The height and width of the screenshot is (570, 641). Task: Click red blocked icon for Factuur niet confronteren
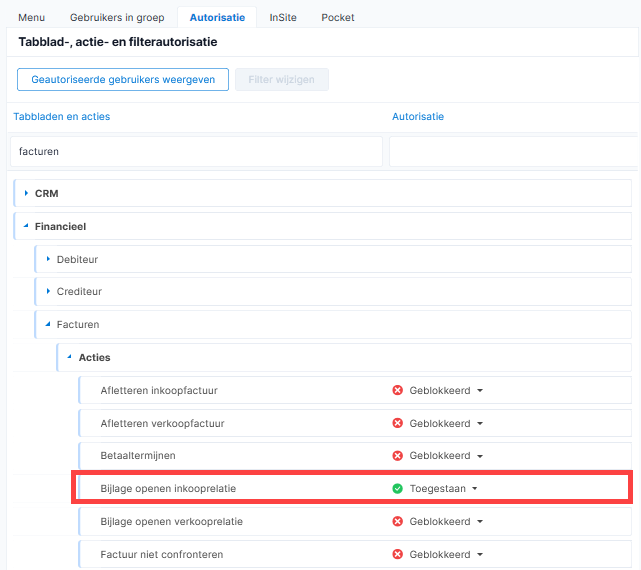coord(397,554)
